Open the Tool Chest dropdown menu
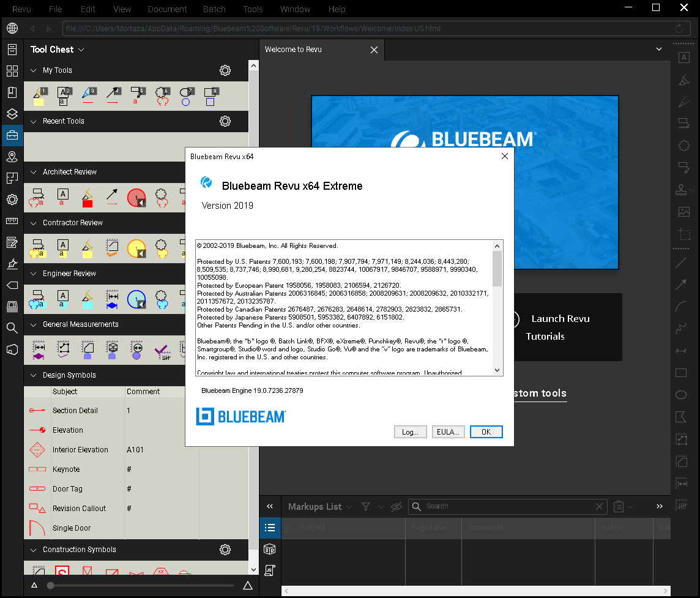The width and height of the screenshot is (700, 598). 83,49
